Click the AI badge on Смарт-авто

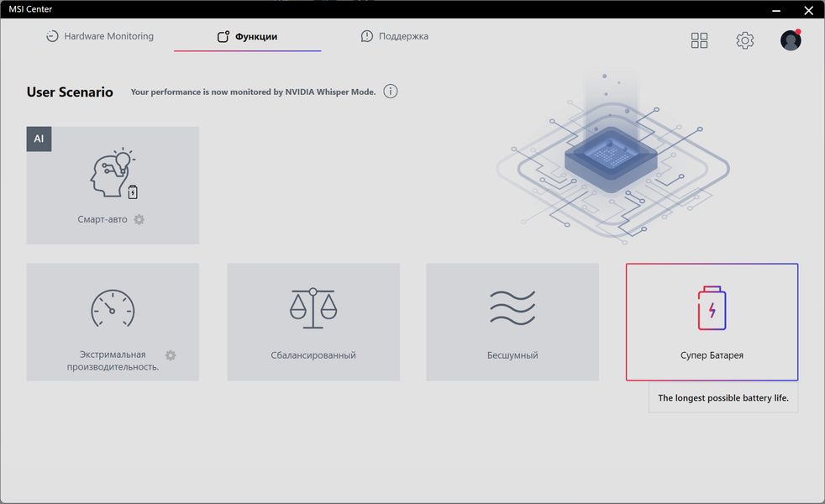pyautogui.click(x=39, y=139)
